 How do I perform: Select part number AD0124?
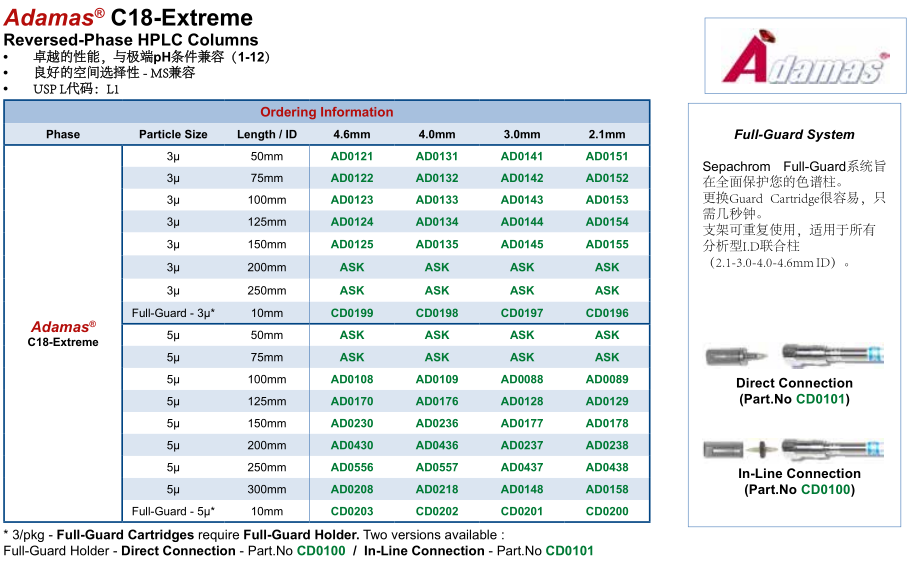pyautogui.click(x=352, y=222)
